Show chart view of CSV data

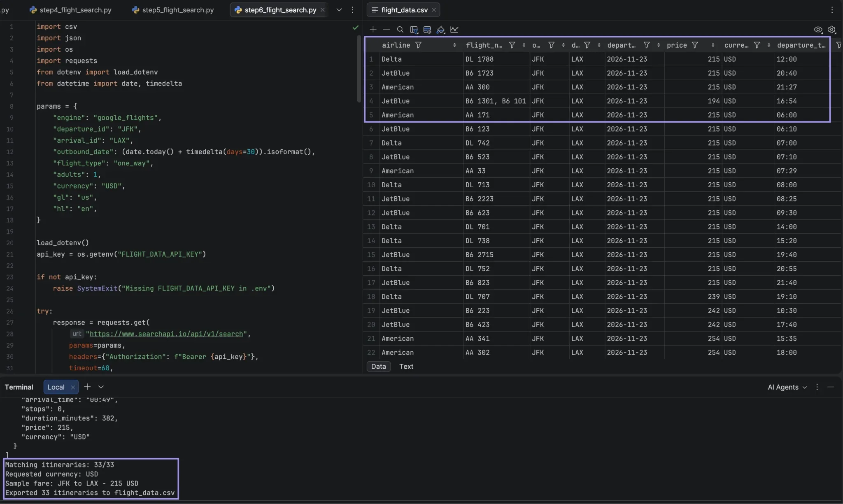[x=454, y=30]
